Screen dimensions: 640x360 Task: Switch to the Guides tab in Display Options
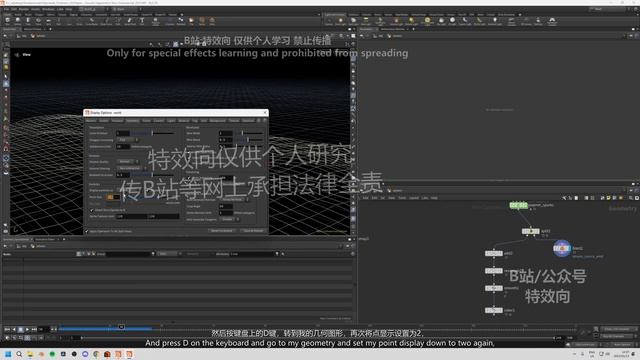[104, 121]
